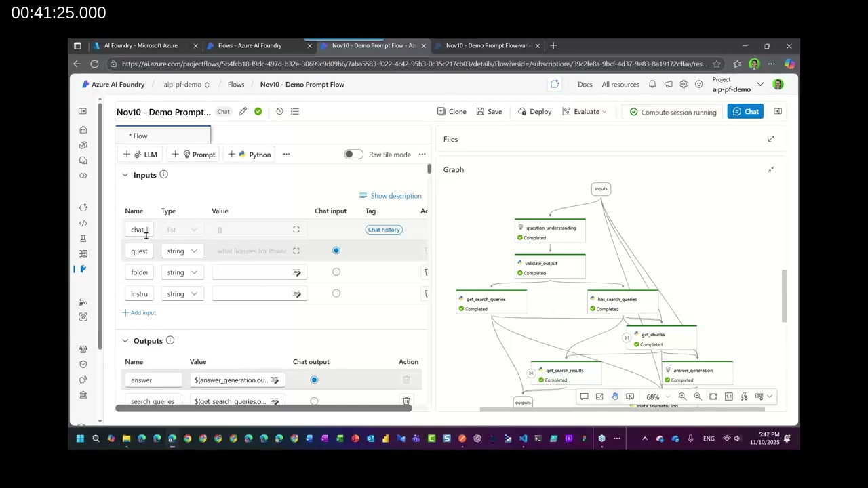Add a Prompt node
Screen dimensions: 868x488
[x=193, y=155]
